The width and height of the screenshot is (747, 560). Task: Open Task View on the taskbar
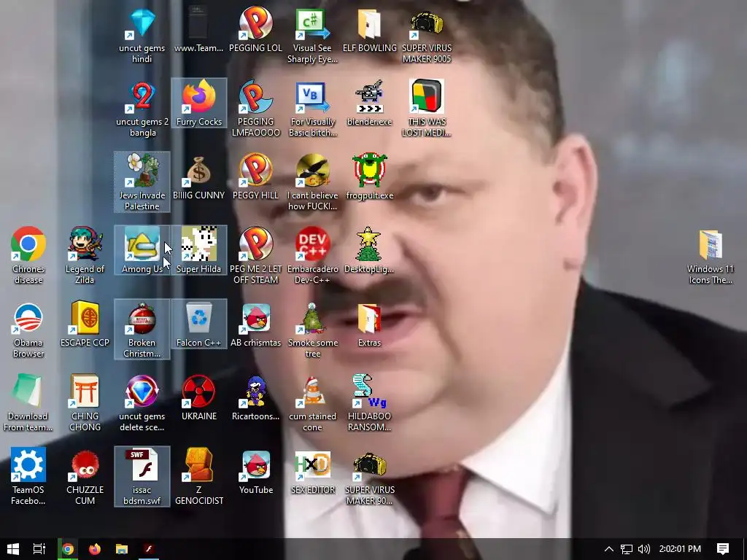(39, 549)
